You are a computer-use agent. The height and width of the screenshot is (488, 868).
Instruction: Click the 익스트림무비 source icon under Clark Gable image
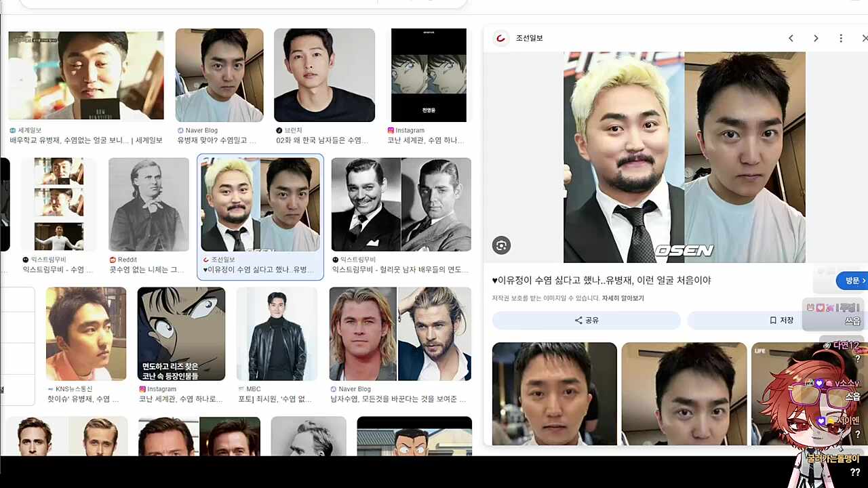pyautogui.click(x=336, y=260)
